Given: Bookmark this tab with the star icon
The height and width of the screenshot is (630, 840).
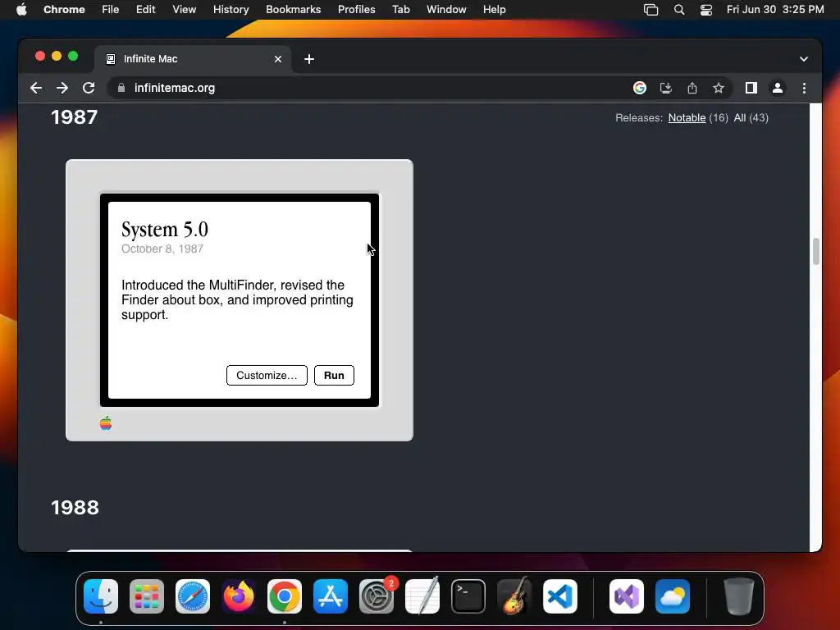Looking at the screenshot, I should point(719,88).
